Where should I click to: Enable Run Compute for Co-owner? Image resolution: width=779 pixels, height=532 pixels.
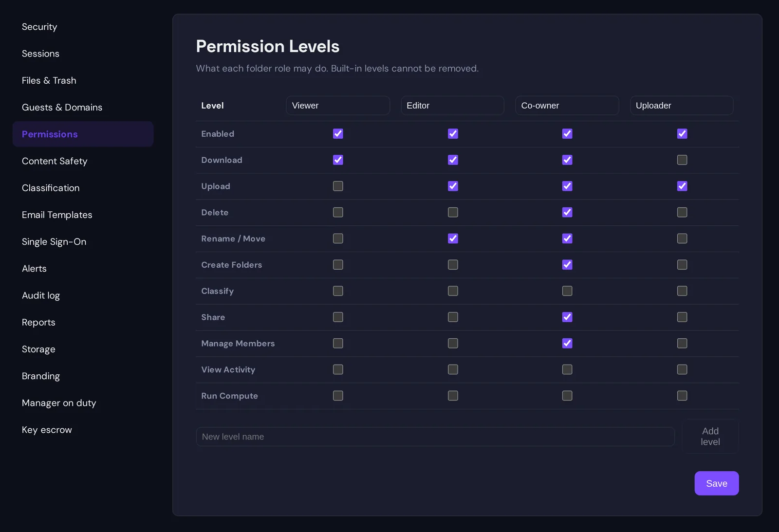click(567, 396)
